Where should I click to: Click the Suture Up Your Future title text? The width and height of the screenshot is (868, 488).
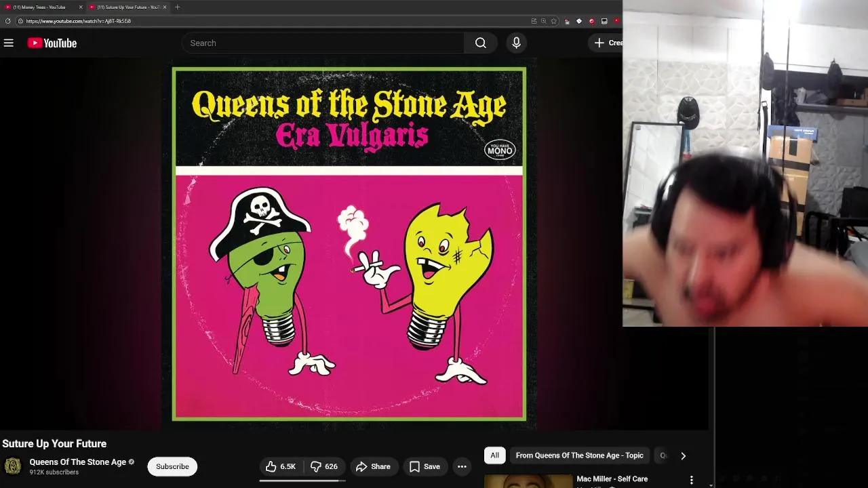click(54, 443)
